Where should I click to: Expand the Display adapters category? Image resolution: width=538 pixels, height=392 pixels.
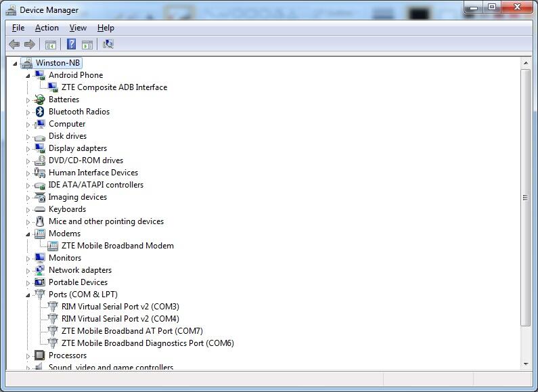click(x=28, y=149)
